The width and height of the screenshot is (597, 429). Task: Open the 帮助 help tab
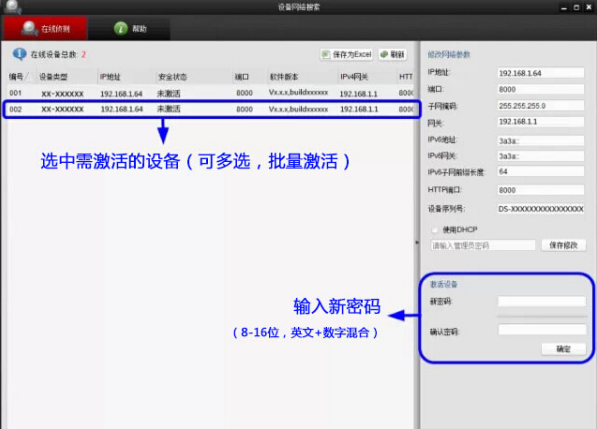tap(129, 28)
